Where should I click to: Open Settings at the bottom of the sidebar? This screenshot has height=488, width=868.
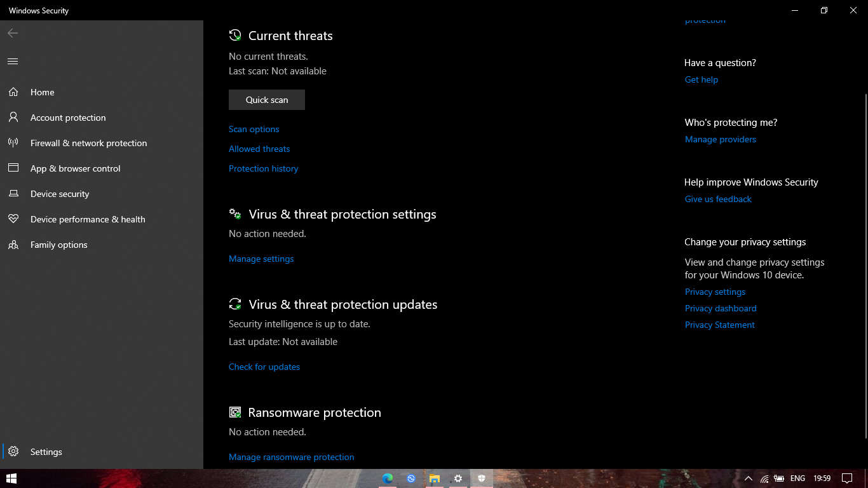(46, 452)
